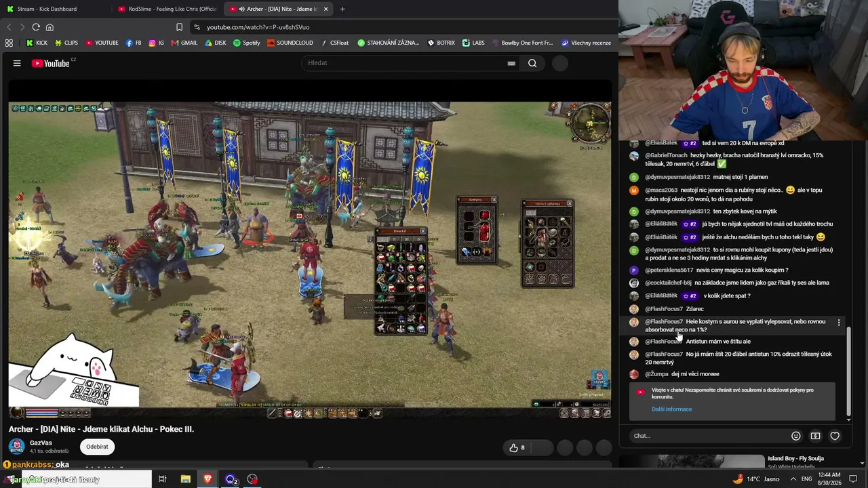Open Task View on the taskbar
The height and width of the screenshot is (488, 868).
(163, 479)
